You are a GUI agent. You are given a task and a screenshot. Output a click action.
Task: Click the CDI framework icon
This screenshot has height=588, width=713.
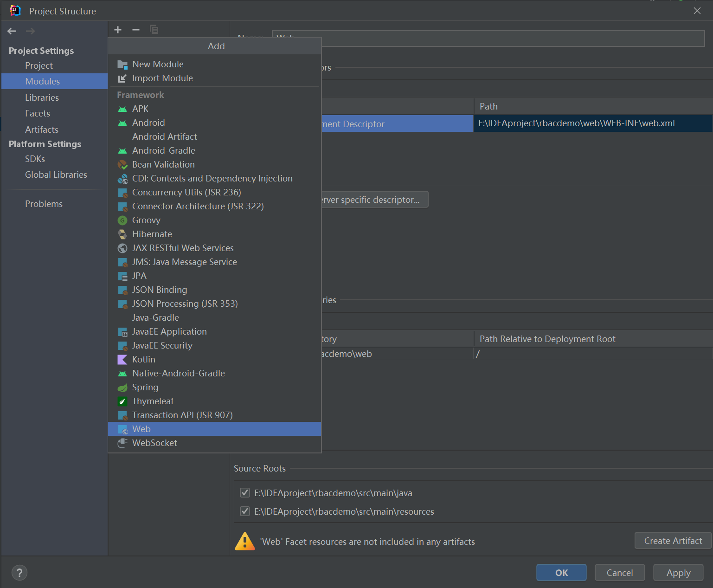pyautogui.click(x=122, y=179)
